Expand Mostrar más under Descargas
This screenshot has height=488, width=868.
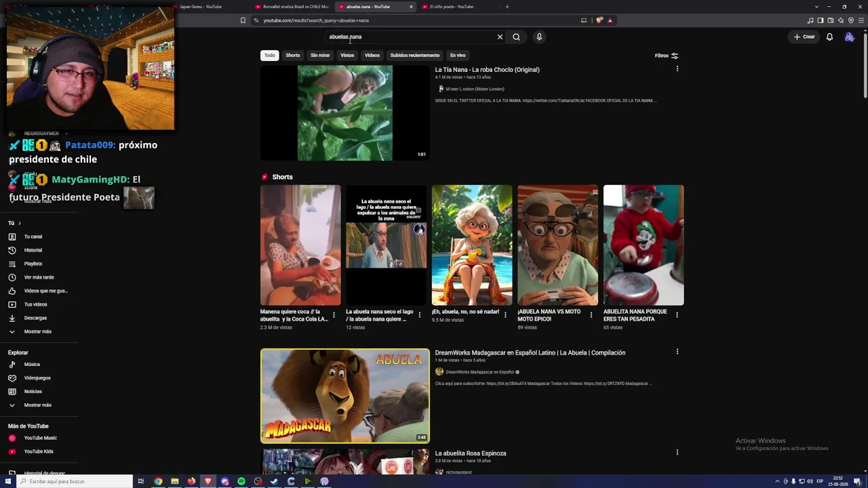pyautogui.click(x=37, y=331)
